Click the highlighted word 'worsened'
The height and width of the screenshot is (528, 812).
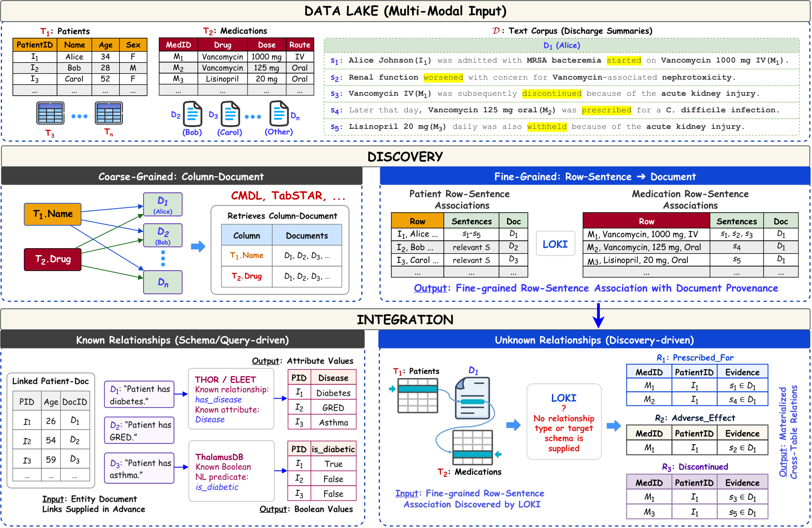[x=443, y=77]
